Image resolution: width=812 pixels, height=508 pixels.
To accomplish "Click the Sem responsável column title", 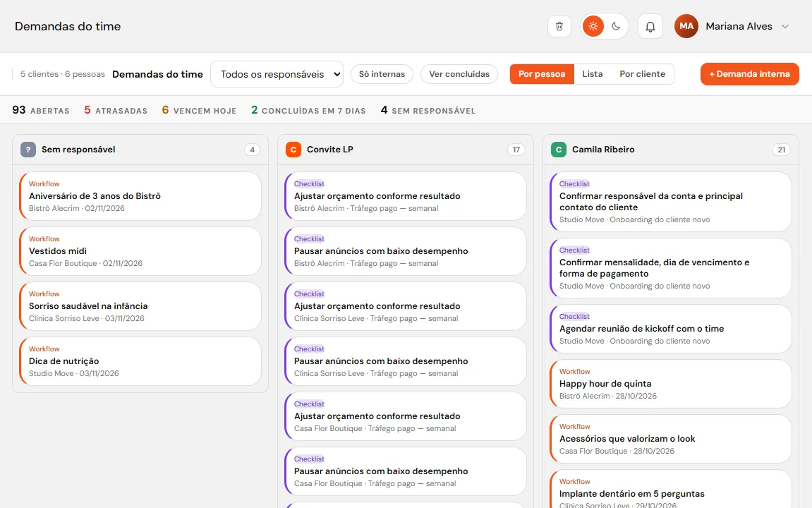I will tap(78, 150).
